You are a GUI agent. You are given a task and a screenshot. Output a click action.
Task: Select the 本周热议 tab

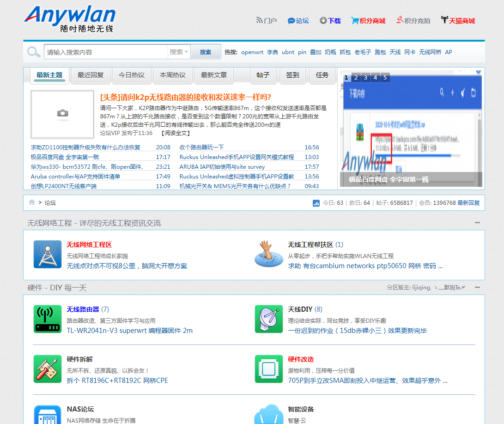click(173, 75)
